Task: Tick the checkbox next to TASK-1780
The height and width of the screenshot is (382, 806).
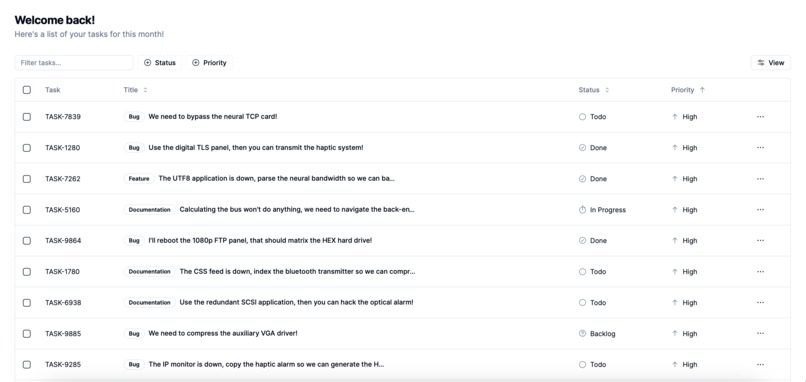Action: (x=27, y=271)
